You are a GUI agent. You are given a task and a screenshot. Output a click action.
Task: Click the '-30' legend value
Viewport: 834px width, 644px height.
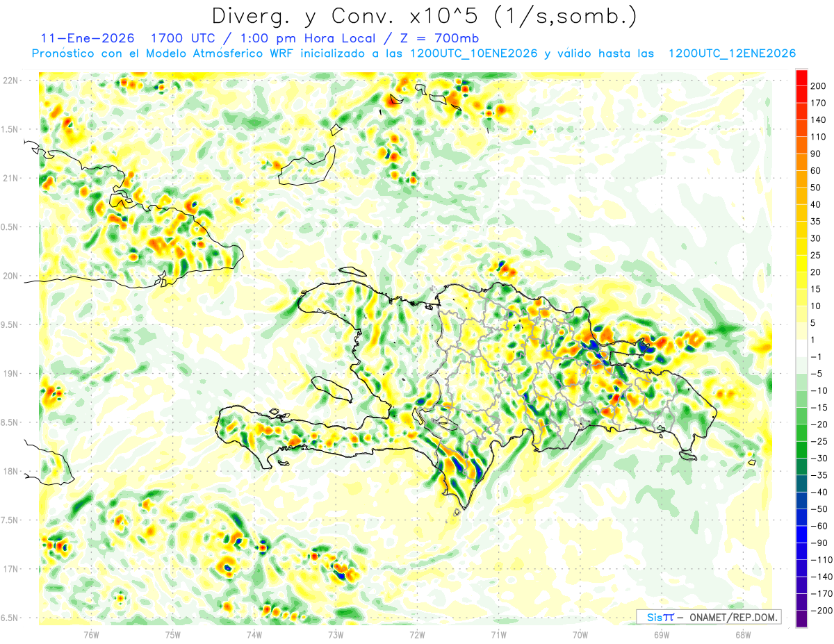(821, 459)
